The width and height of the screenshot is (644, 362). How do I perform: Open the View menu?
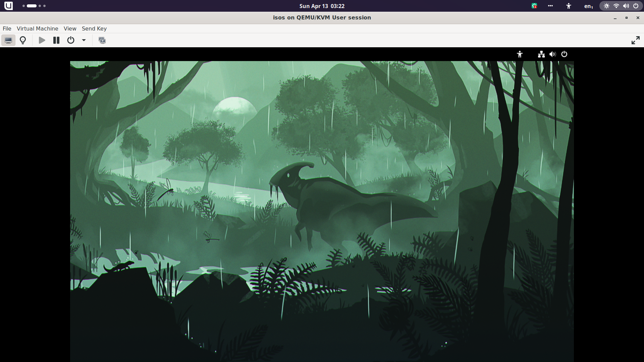(70, 28)
